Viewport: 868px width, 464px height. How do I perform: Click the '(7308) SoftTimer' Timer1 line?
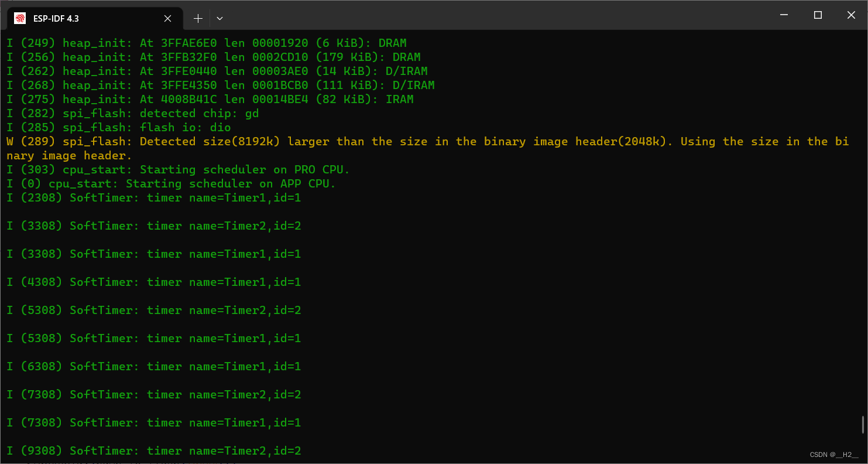[x=153, y=422]
